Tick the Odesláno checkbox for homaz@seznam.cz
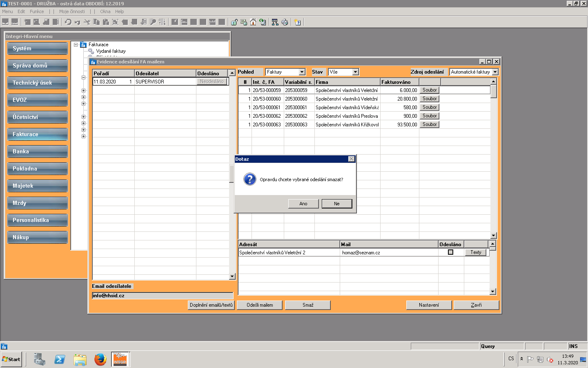This screenshot has width=588, height=368. [450, 252]
